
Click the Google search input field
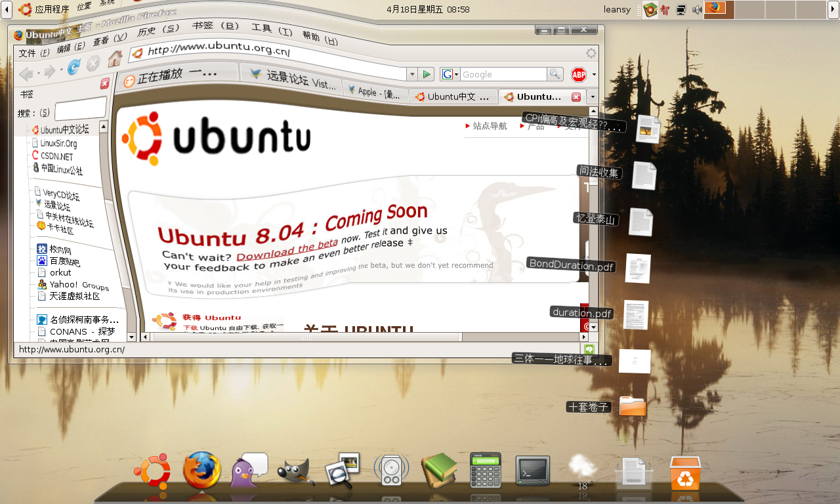[503, 74]
